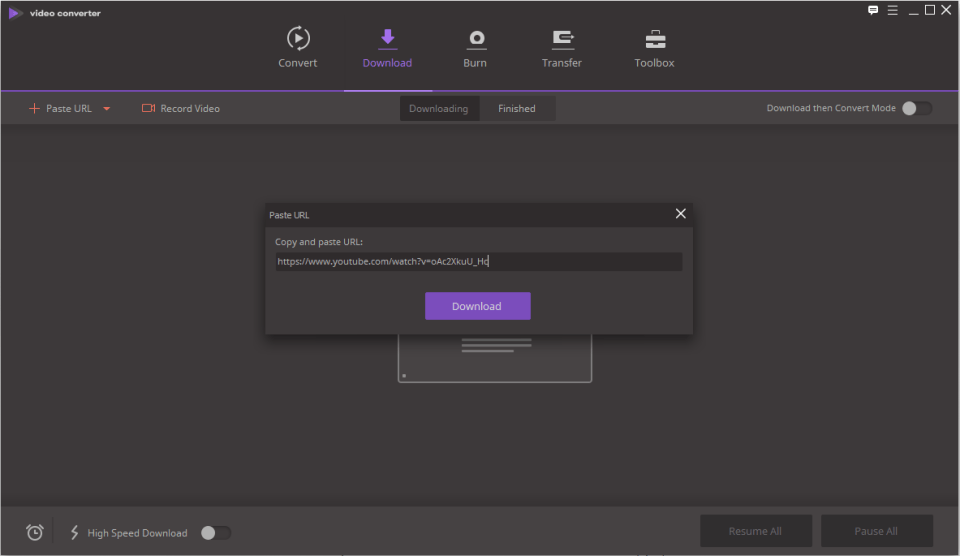Open the Toolbox section
960x556 pixels.
point(654,48)
